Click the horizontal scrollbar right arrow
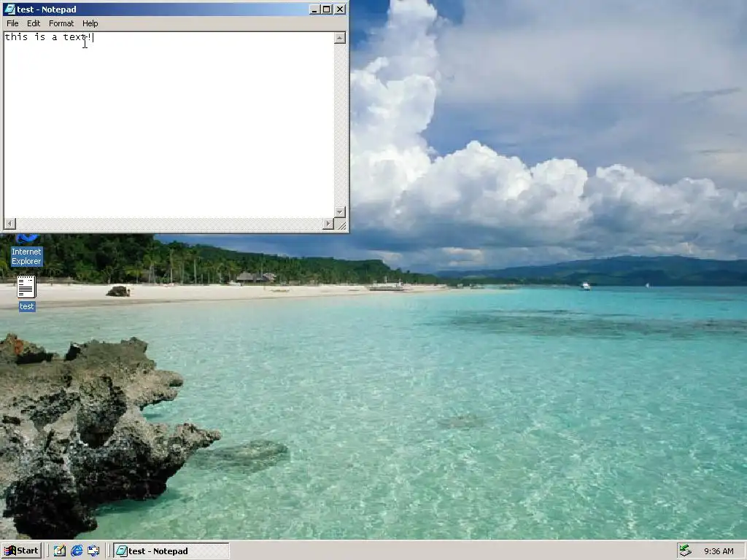The width and height of the screenshot is (747, 560). 328,223
